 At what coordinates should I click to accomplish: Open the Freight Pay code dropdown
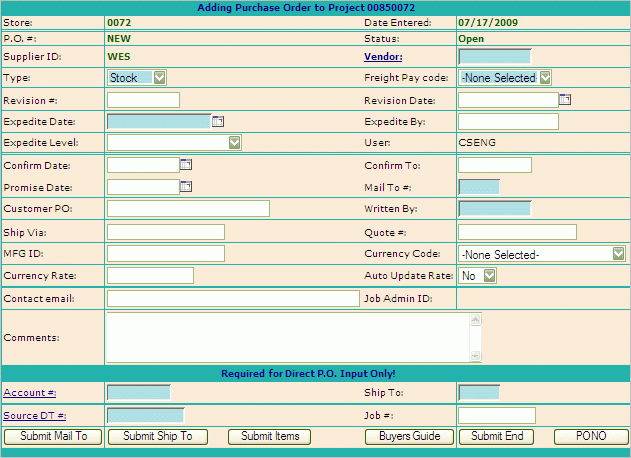545,77
